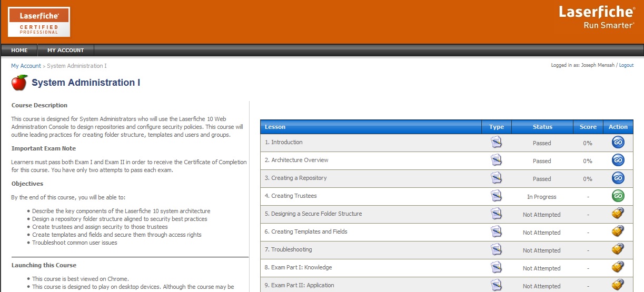Click 'Not Attempted' status of Exam Part I
Viewport: 644px width, 292px height.
pos(542,268)
